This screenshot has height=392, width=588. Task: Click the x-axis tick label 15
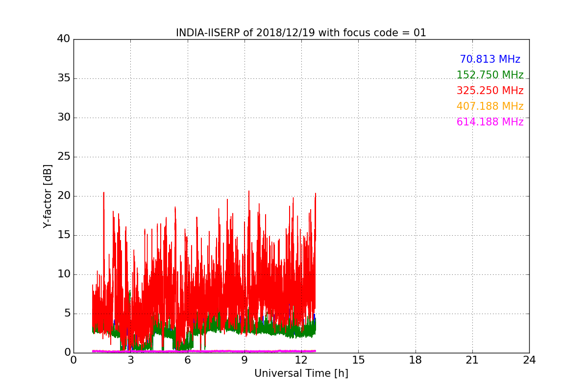[358, 360]
